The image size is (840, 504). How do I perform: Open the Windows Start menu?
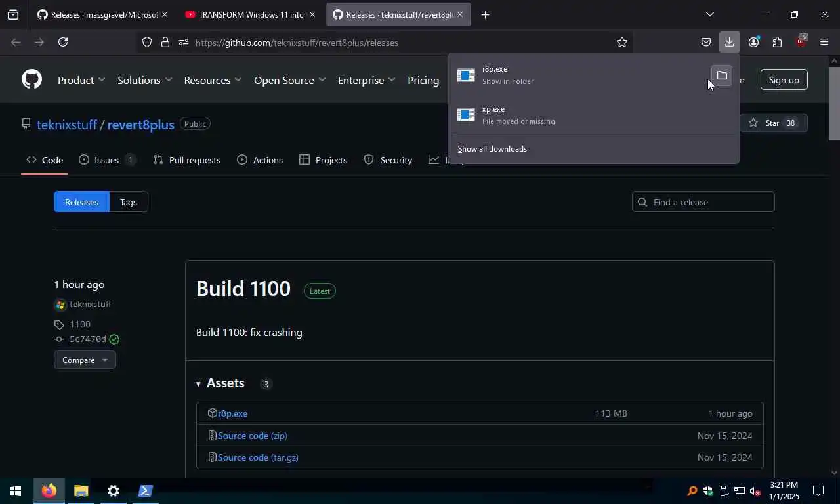tap(15, 491)
